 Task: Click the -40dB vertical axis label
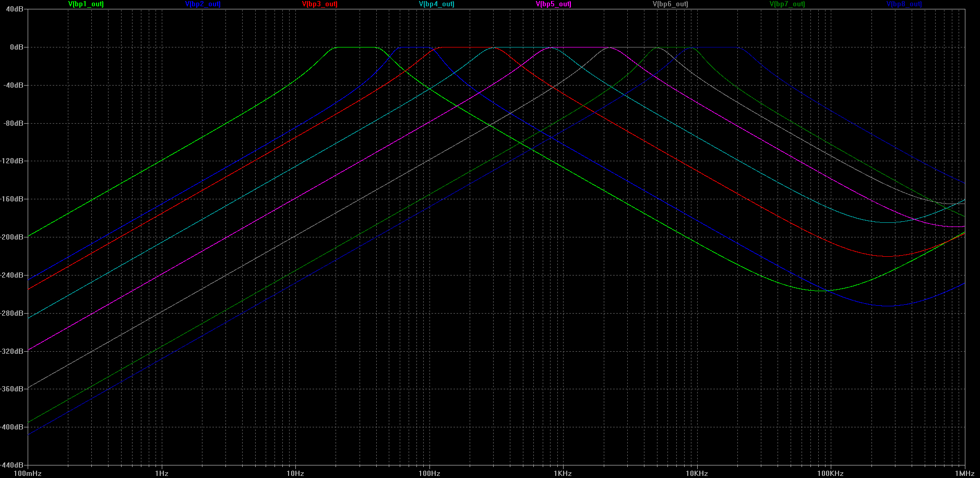coord(14,86)
